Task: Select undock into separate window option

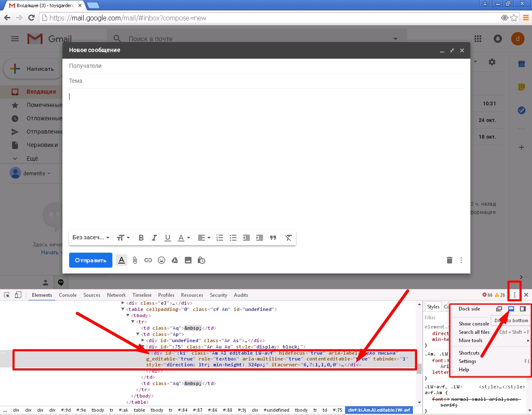Action: coord(499,309)
